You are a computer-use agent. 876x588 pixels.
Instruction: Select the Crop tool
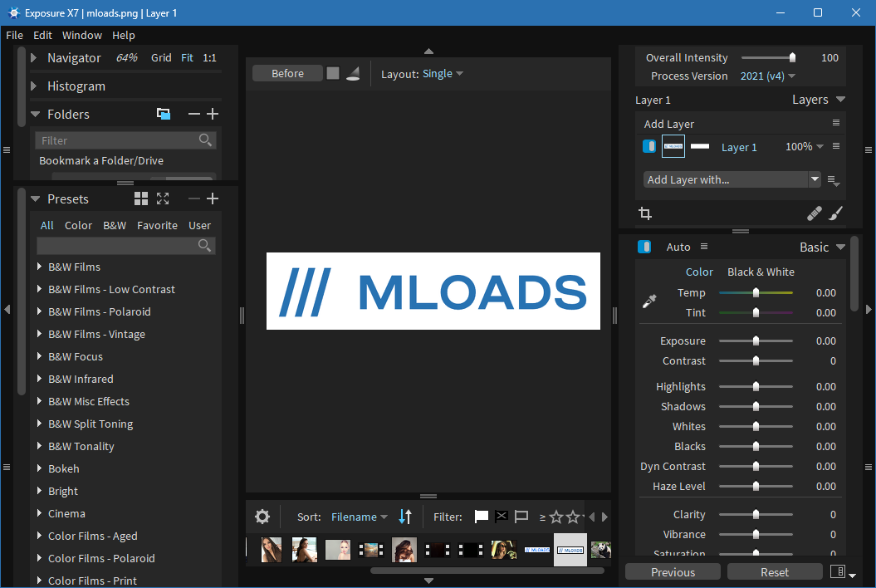tap(645, 213)
